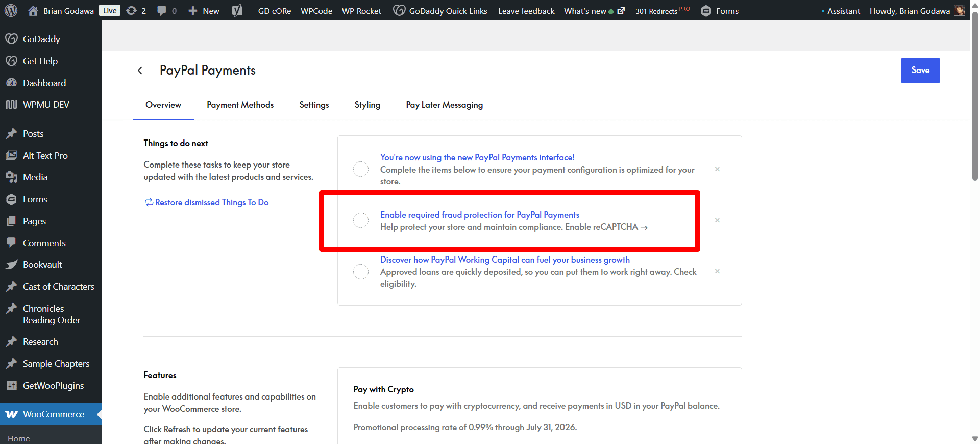Save the PayPal Payments settings
This screenshot has height=444, width=980.
(920, 71)
